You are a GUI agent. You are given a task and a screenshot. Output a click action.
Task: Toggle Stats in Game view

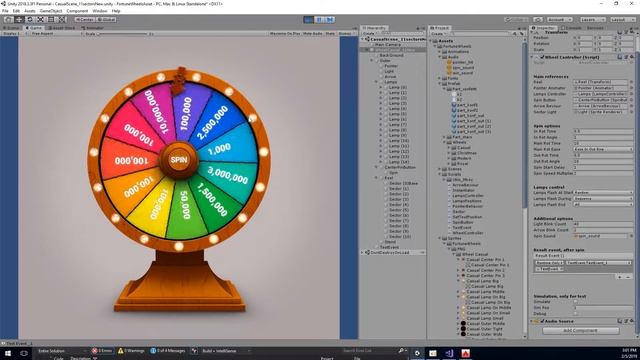pos(330,33)
